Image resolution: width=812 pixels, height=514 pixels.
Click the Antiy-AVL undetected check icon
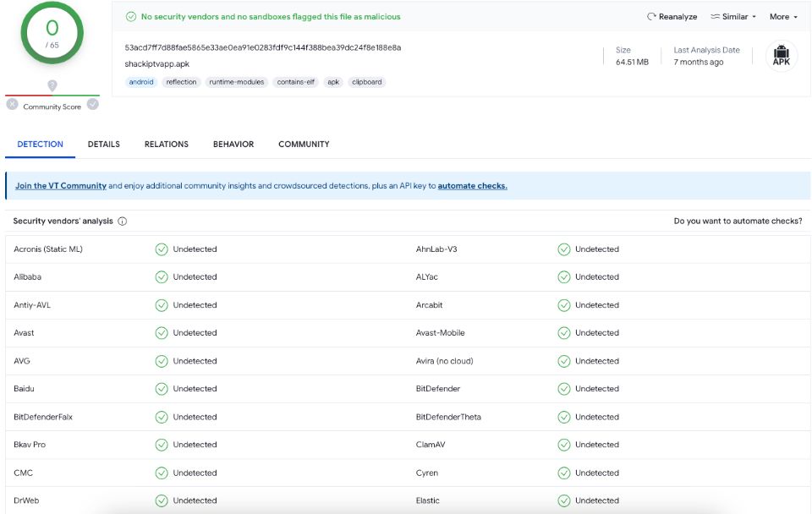pyautogui.click(x=162, y=305)
